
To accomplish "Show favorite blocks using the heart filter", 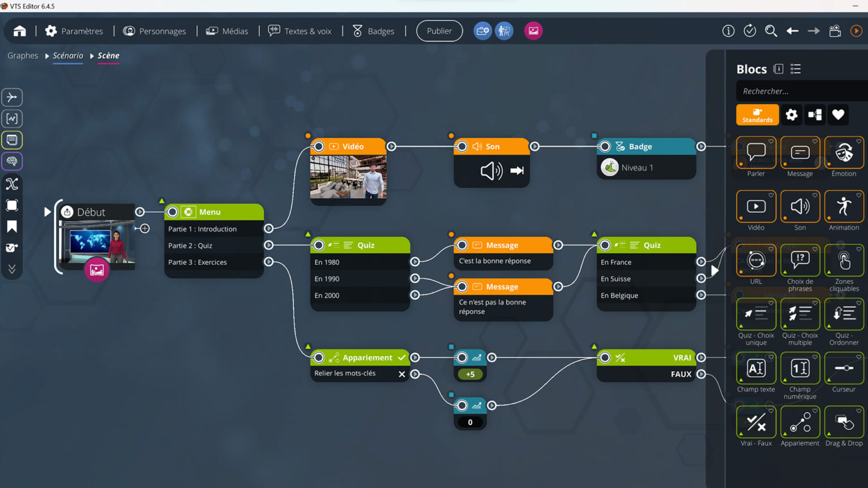I will (838, 115).
